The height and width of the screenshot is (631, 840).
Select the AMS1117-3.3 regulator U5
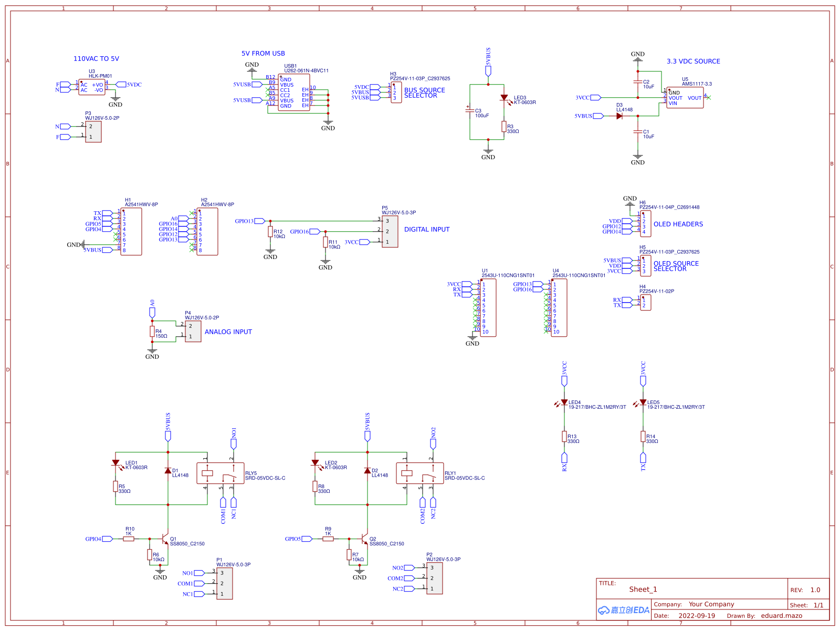[x=685, y=97]
